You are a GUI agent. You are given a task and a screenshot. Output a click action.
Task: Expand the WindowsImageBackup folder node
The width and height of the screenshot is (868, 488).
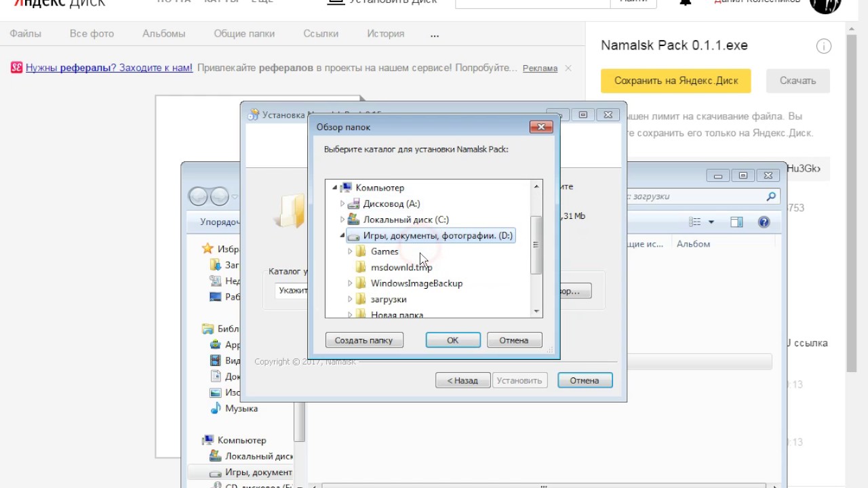[350, 283]
